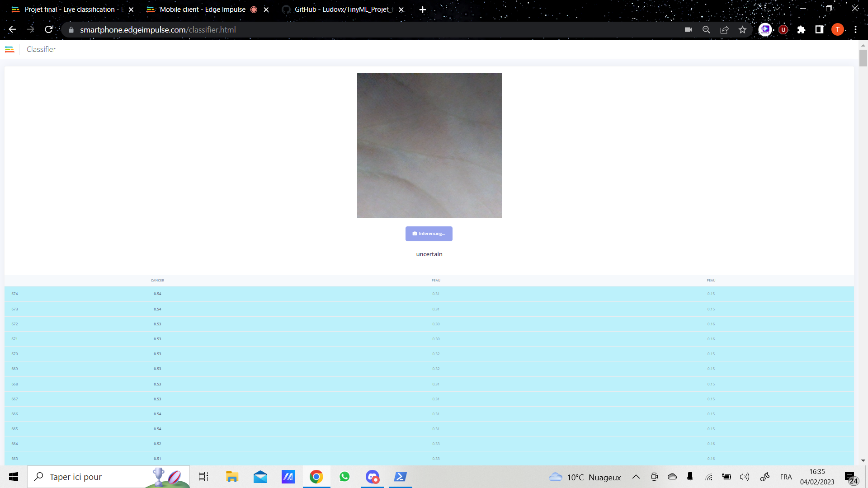Click the uBlock Origin extension icon

click(x=783, y=30)
